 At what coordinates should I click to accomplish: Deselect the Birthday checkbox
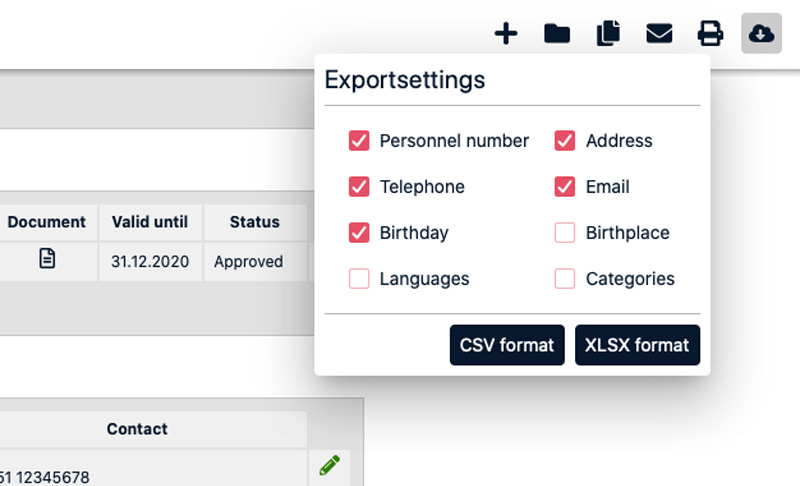point(359,233)
